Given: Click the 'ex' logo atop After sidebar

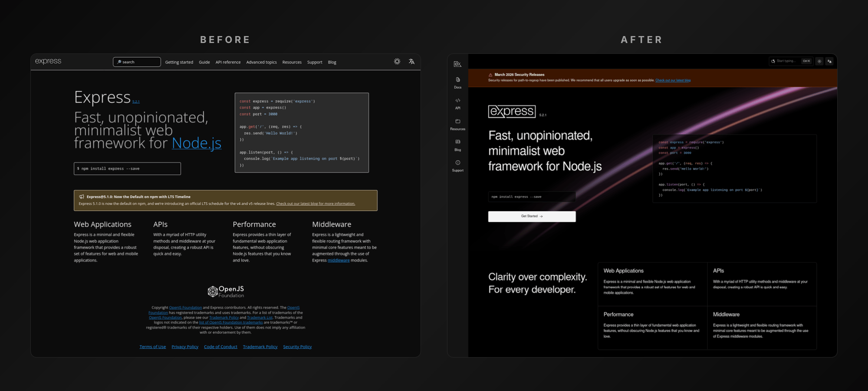Looking at the screenshot, I should (457, 64).
